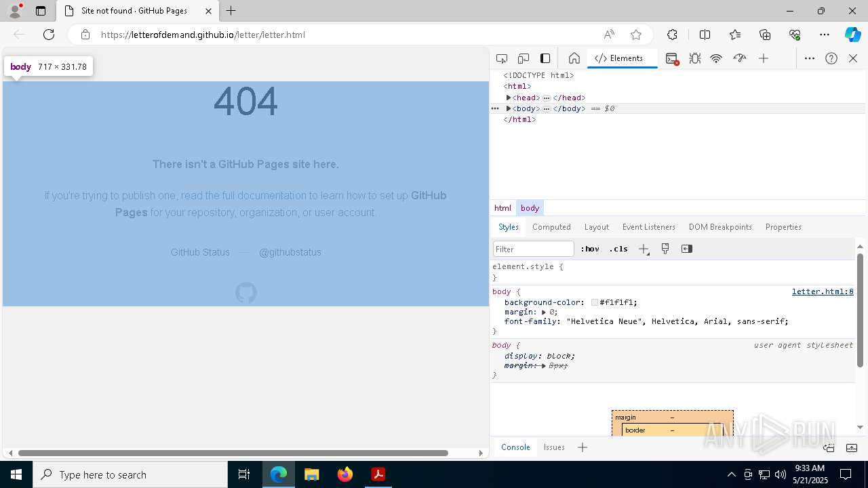Open the Layout tab
868x488 pixels.
point(597,227)
